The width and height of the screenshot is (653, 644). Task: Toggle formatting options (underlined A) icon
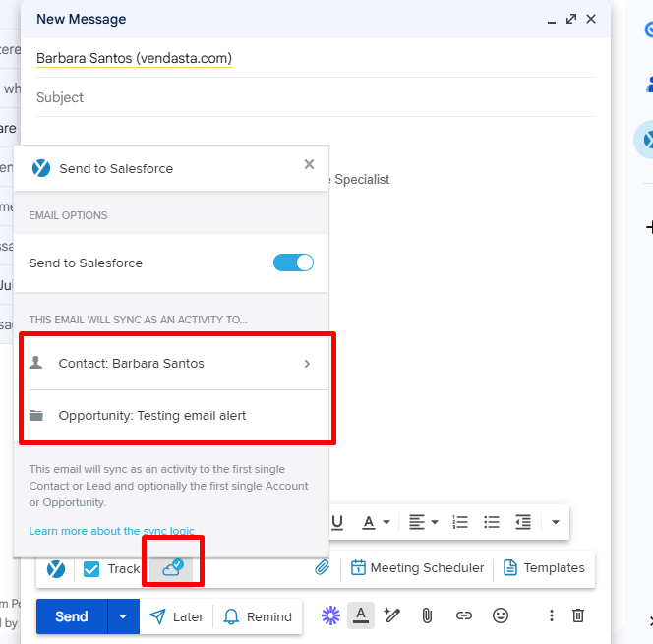(361, 615)
